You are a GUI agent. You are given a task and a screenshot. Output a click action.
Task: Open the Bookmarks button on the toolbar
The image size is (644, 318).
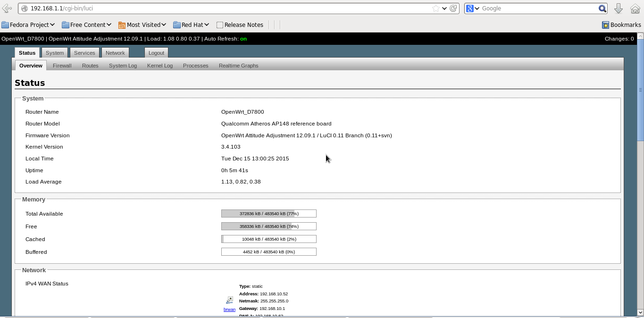click(621, 25)
